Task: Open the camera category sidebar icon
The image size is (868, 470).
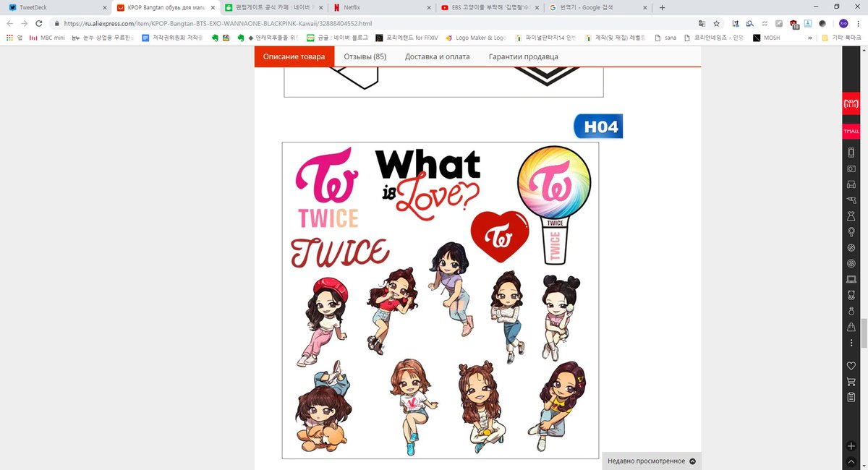Action: click(851, 168)
